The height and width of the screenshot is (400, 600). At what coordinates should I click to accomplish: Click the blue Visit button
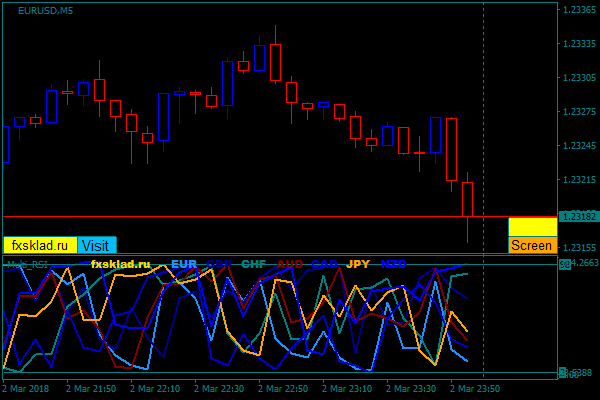pyautogui.click(x=97, y=245)
